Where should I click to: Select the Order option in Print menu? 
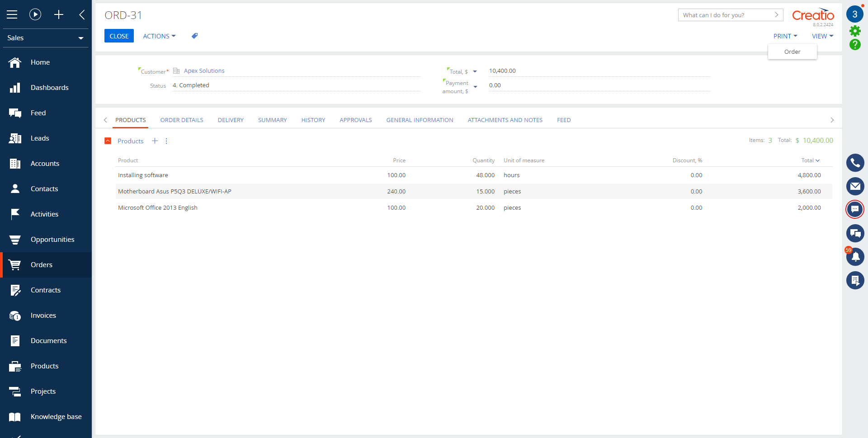click(x=792, y=52)
